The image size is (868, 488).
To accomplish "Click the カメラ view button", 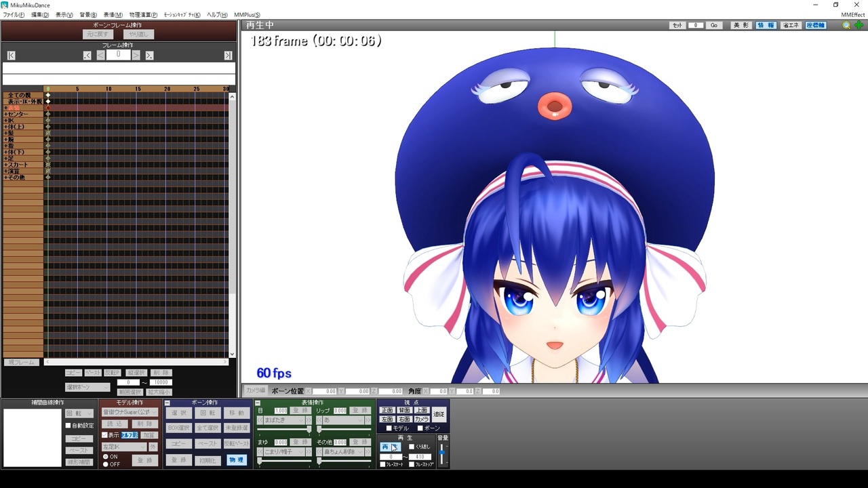I will [x=422, y=420].
